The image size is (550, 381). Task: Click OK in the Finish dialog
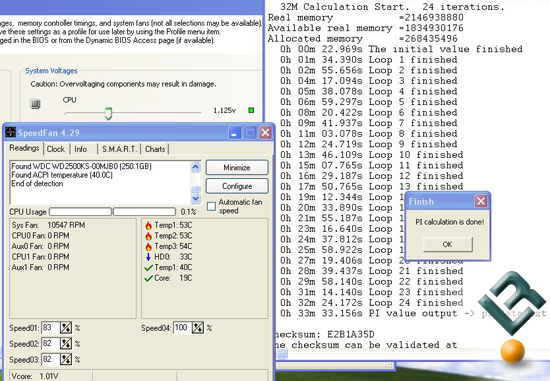pyautogui.click(x=448, y=244)
